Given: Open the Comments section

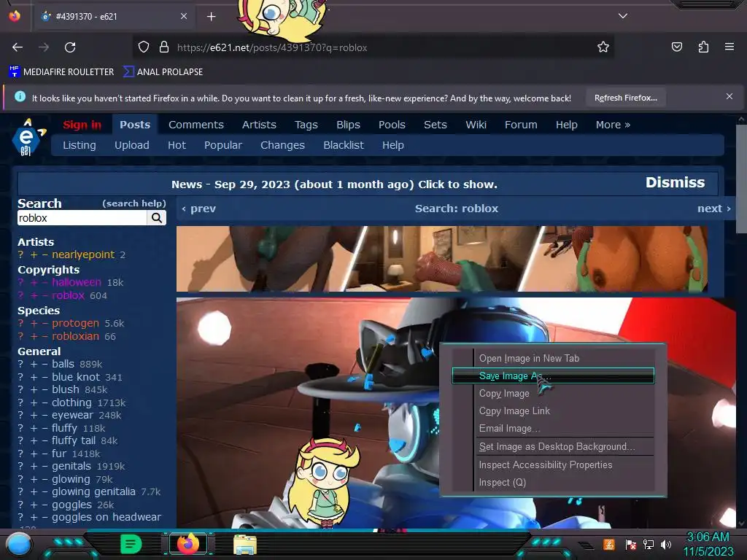Looking at the screenshot, I should 196,125.
